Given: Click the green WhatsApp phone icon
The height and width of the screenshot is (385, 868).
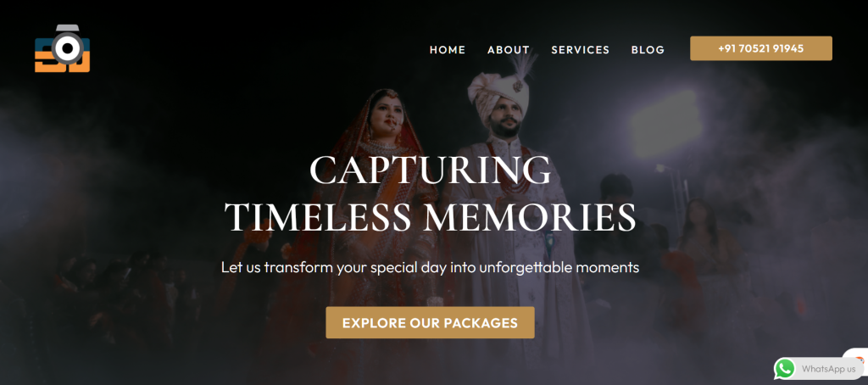Looking at the screenshot, I should coord(784,368).
